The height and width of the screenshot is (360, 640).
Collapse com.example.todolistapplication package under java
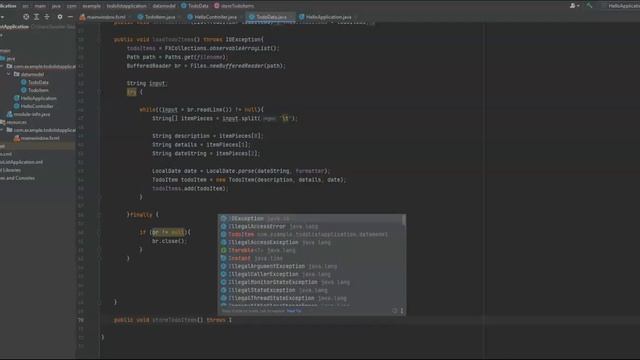[2, 66]
